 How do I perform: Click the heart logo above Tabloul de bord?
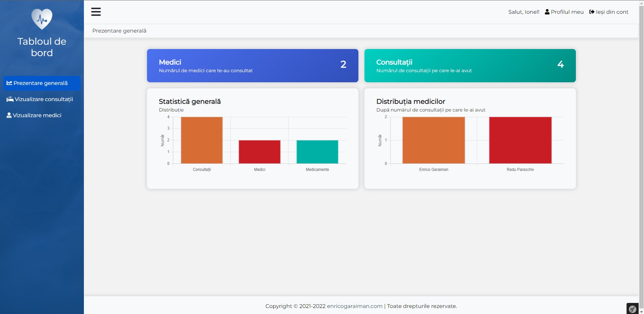coord(42,19)
